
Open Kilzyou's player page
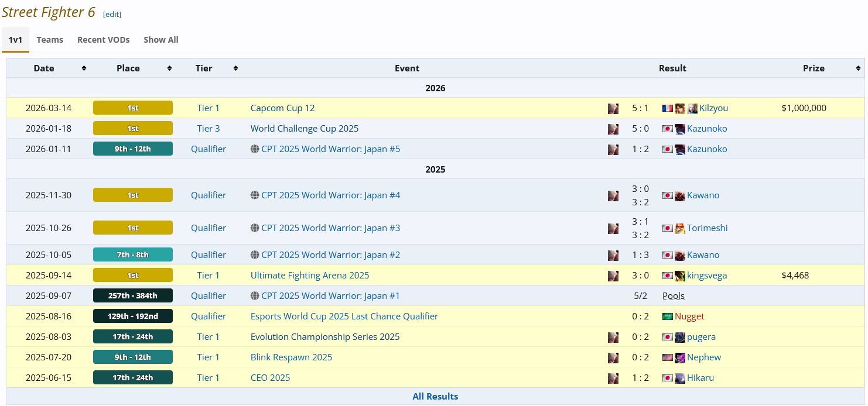click(714, 108)
